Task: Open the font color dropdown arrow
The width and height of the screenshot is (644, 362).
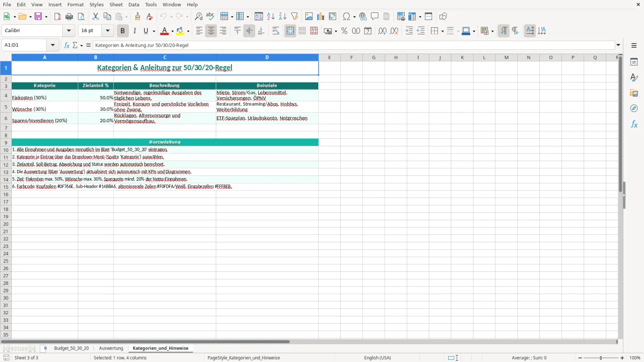Action: point(172,31)
